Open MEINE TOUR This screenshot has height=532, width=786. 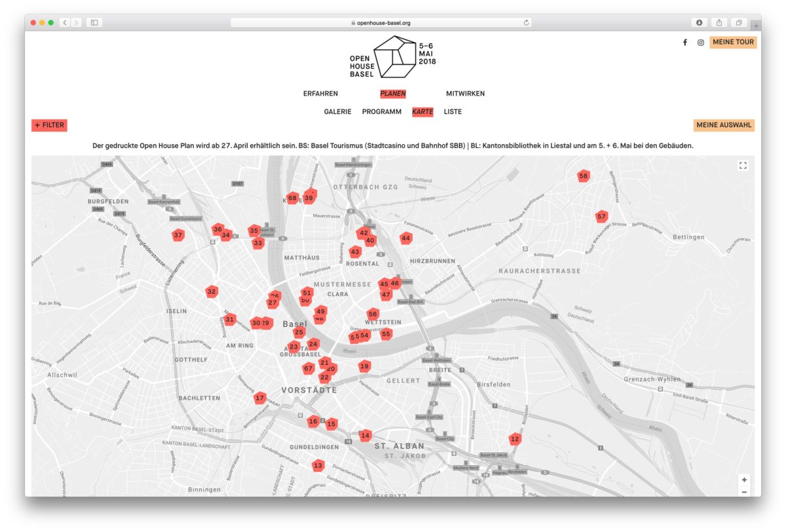[x=733, y=43]
